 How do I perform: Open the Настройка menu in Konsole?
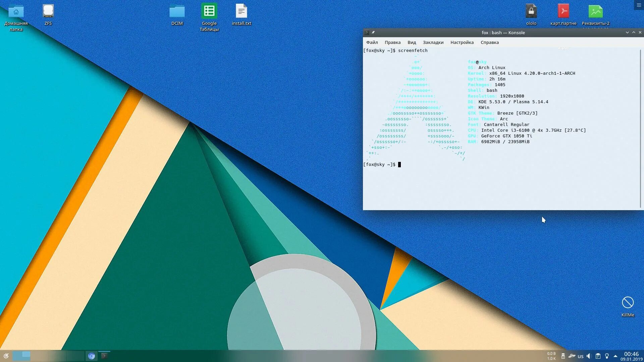[x=462, y=42]
